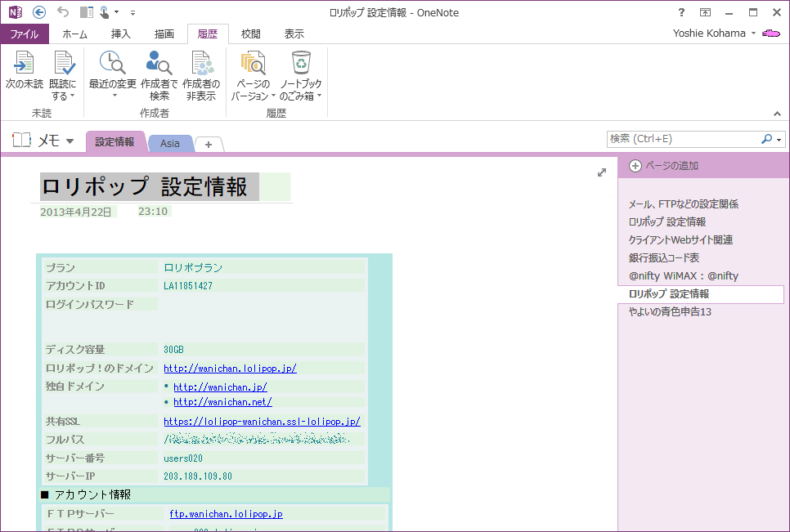Viewport: 790px width, 532px height.
Task: Click the 次の未読 icon
Action: coord(25,63)
